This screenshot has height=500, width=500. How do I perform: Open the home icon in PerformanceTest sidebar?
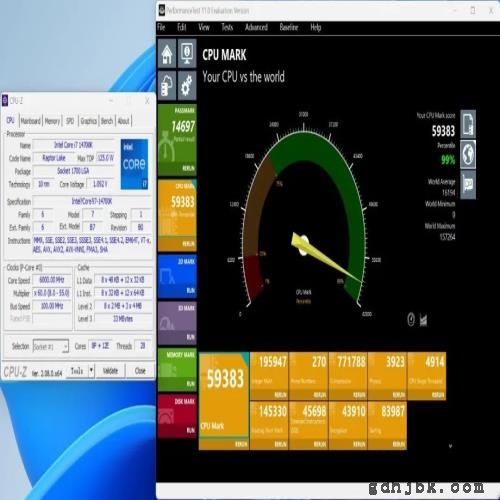(x=167, y=53)
